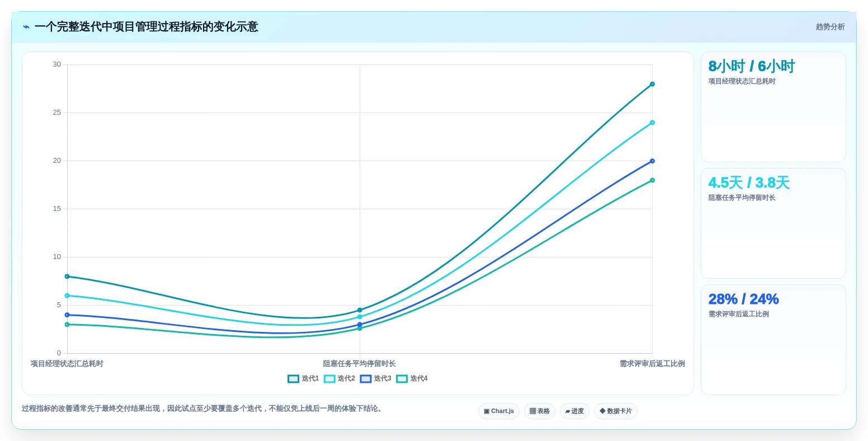The width and height of the screenshot is (868, 441).
Task: Click the card caption 项目经理状态汇总耗时 under 8小时
Action: [x=742, y=81]
